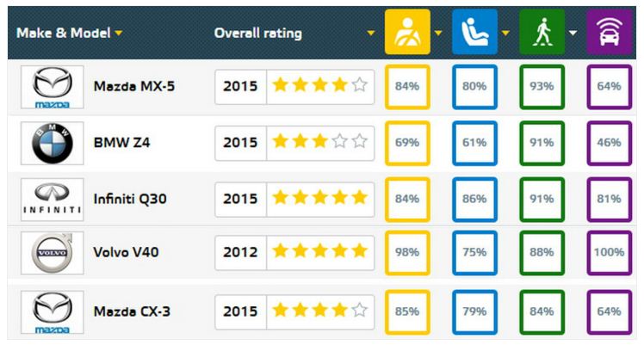Click the yellow adult occupant protection icon

click(406, 33)
